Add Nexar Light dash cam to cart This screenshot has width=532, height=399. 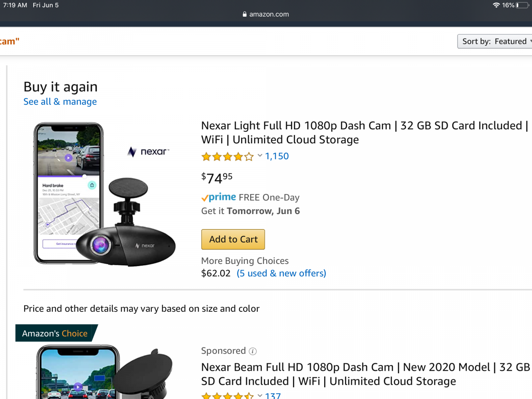pos(233,239)
